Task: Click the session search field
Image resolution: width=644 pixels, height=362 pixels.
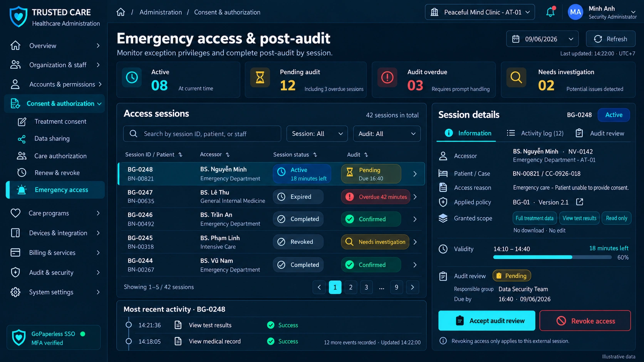Action: [x=202, y=133]
